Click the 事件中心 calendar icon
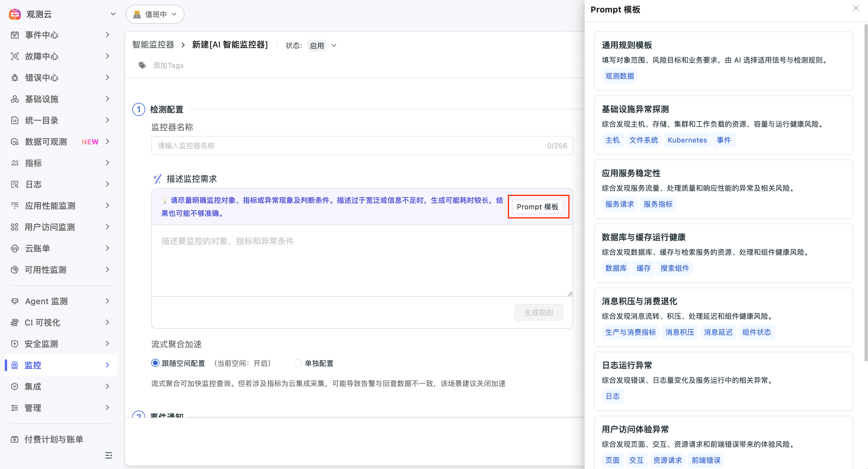The width and height of the screenshot is (868, 469). [15, 35]
